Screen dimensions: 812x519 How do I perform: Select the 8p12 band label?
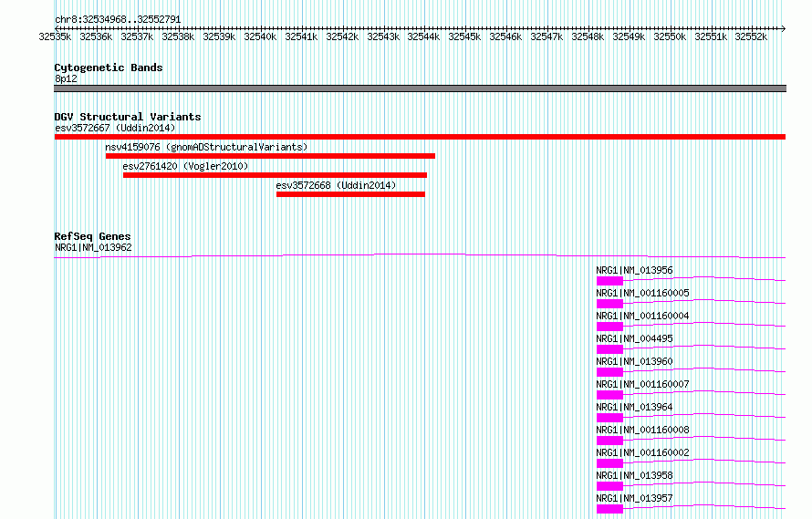point(66,78)
